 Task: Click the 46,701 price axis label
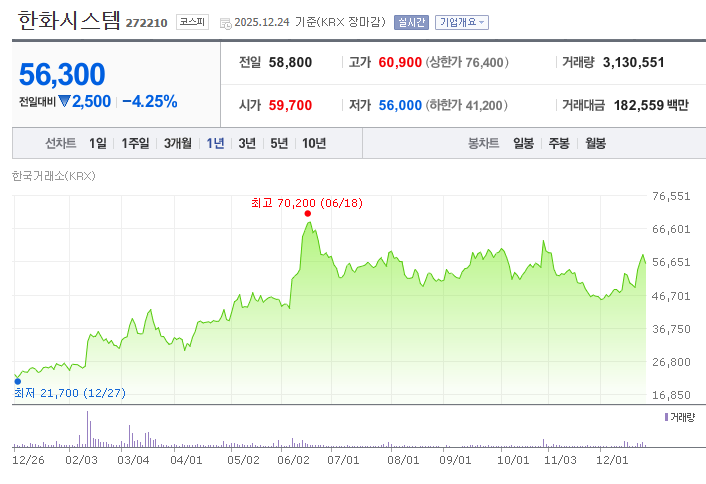pyautogui.click(x=671, y=296)
